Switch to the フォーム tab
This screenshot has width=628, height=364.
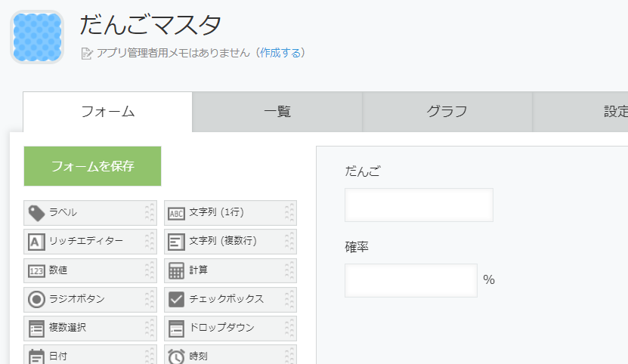pos(108,112)
